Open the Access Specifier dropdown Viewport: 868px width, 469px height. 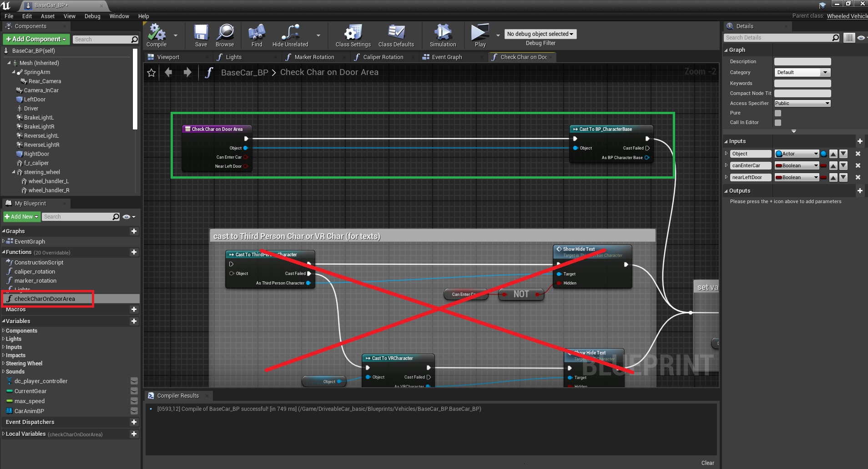tap(802, 104)
